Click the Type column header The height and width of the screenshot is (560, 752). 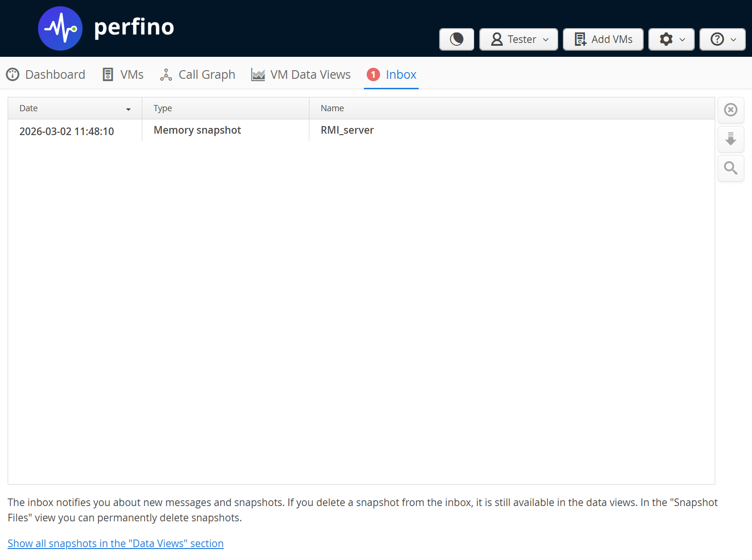coord(163,108)
